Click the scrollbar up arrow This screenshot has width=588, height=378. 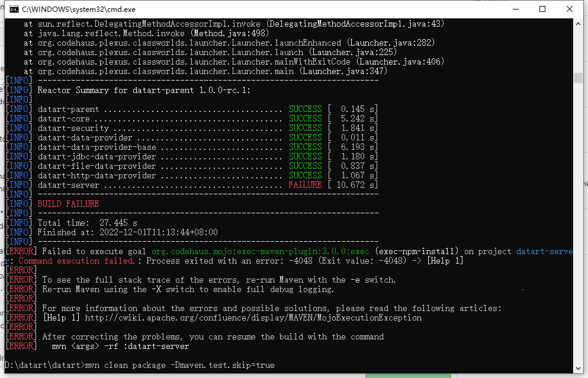click(x=579, y=24)
